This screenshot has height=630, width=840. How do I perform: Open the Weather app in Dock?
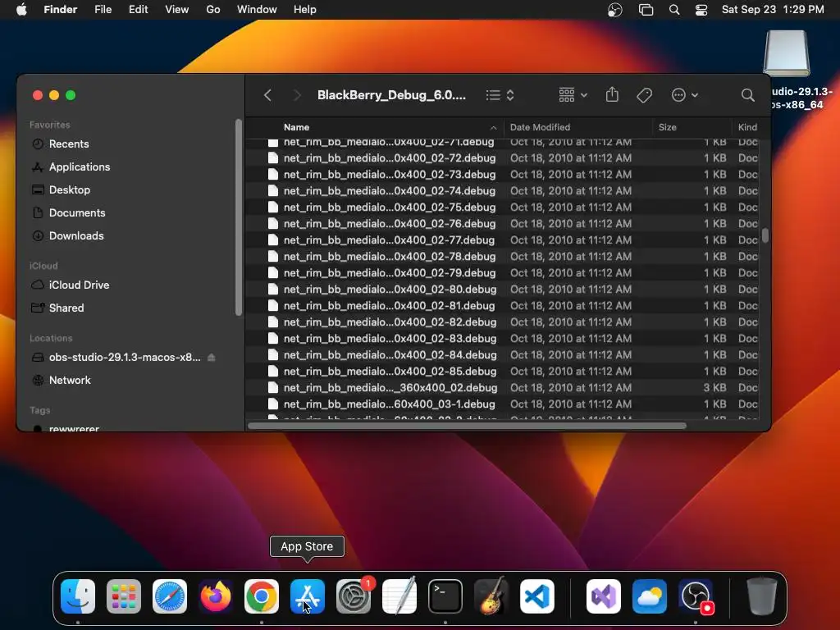coord(650,596)
